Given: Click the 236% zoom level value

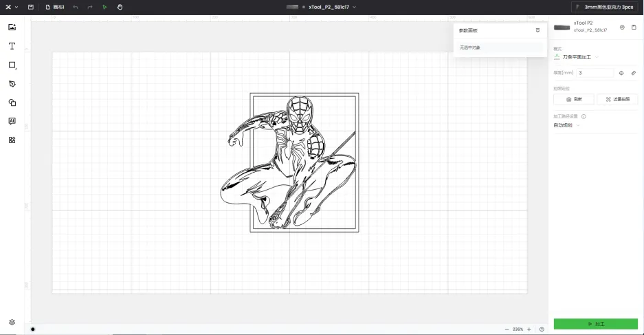Looking at the screenshot, I should click(x=518, y=329).
